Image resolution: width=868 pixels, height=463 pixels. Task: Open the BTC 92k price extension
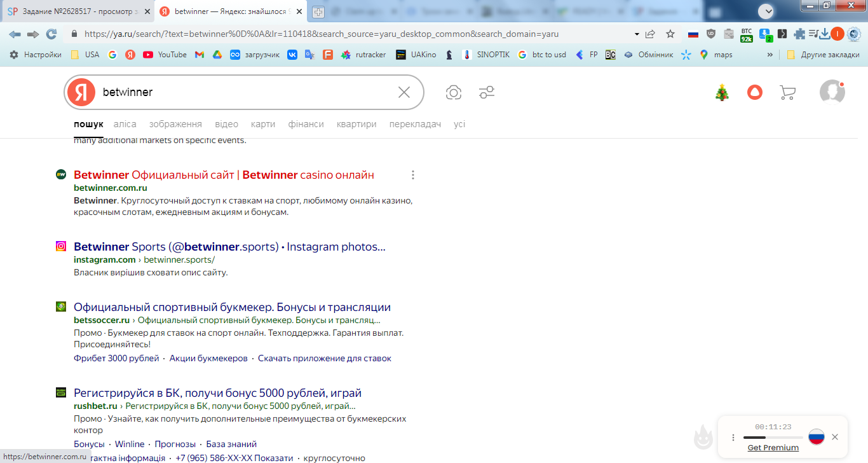click(x=747, y=35)
